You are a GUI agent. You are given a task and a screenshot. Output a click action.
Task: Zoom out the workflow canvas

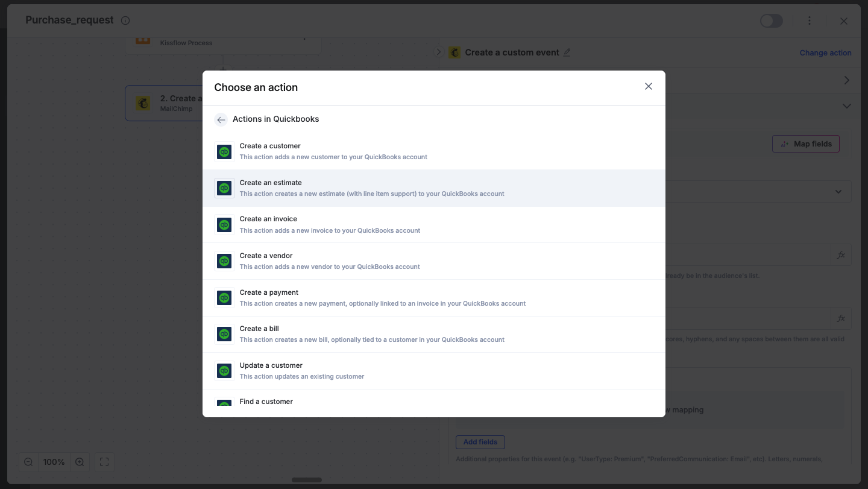tap(28, 462)
